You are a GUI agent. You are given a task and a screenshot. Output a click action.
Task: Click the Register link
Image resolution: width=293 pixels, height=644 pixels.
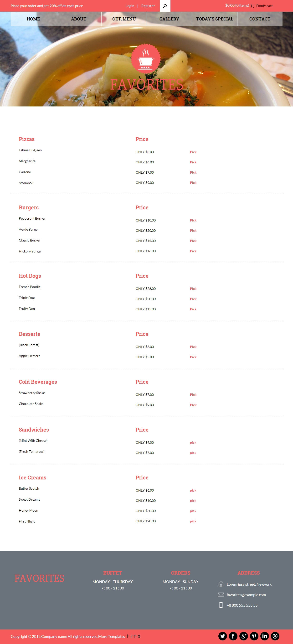point(148,6)
